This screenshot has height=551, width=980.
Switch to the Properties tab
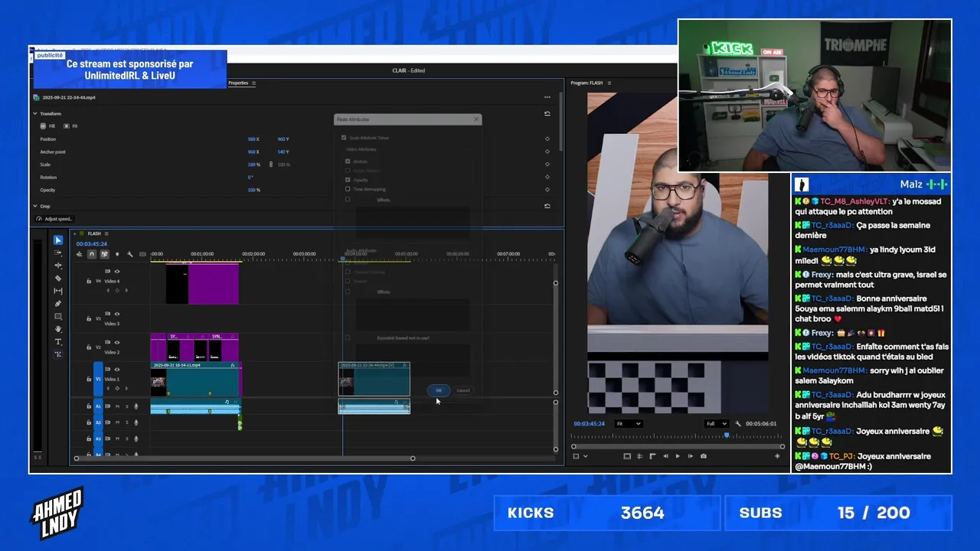click(238, 83)
